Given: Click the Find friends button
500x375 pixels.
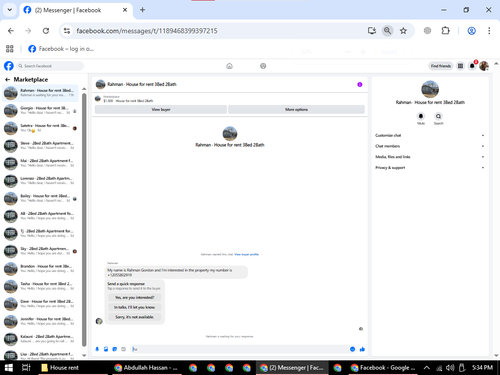Looking at the screenshot, I should (441, 66).
